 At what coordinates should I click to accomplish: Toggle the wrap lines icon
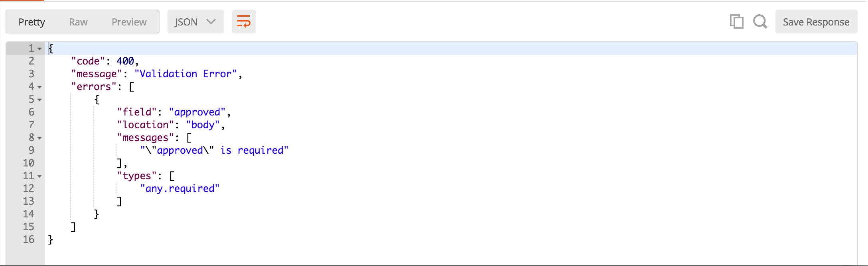(244, 22)
